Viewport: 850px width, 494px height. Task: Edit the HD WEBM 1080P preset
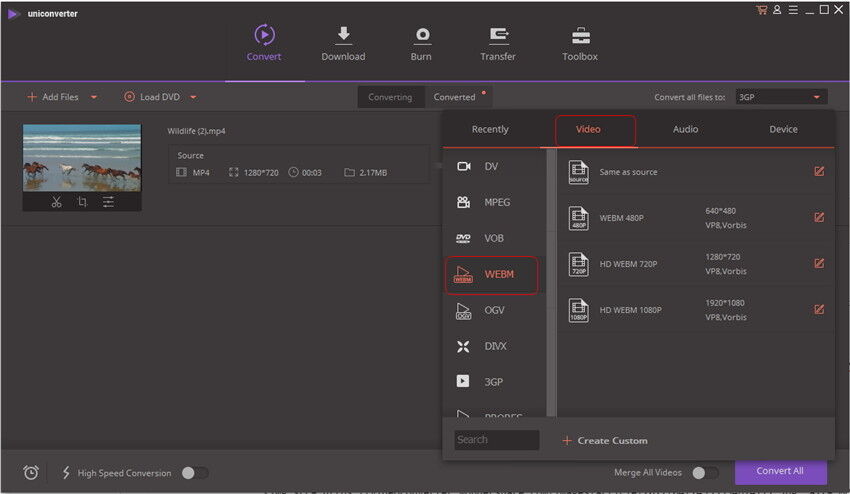tap(819, 310)
